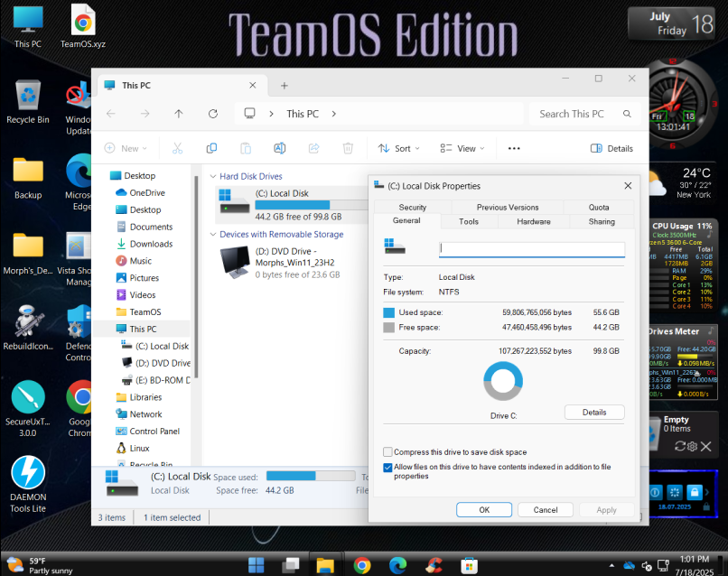This screenshot has width=728, height=576.
Task: Click Windows Start button on taskbar
Action: tap(256, 565)
